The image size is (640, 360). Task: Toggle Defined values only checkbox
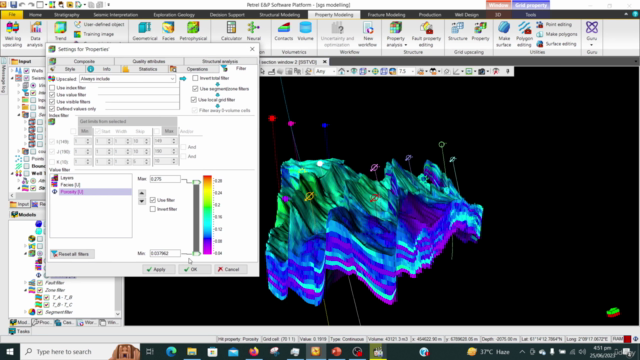[52, 109]
